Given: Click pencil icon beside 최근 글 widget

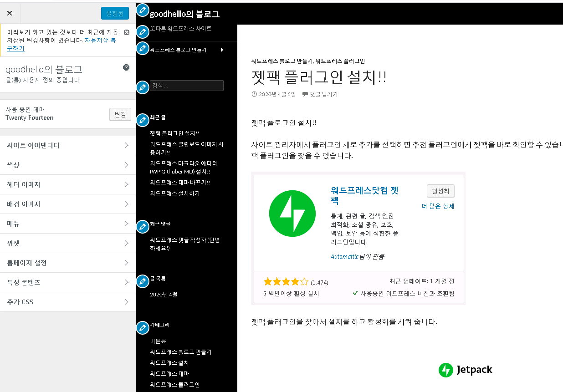Looking at the screenshot, I should pyautogui.click(x=143, y=120).
